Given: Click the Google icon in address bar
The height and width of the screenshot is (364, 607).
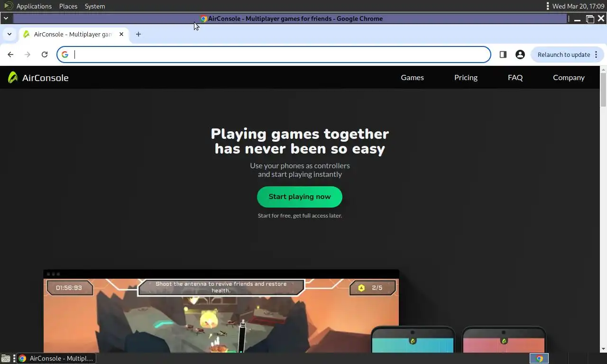Looking at the screenshot, I should click(65, 55).
